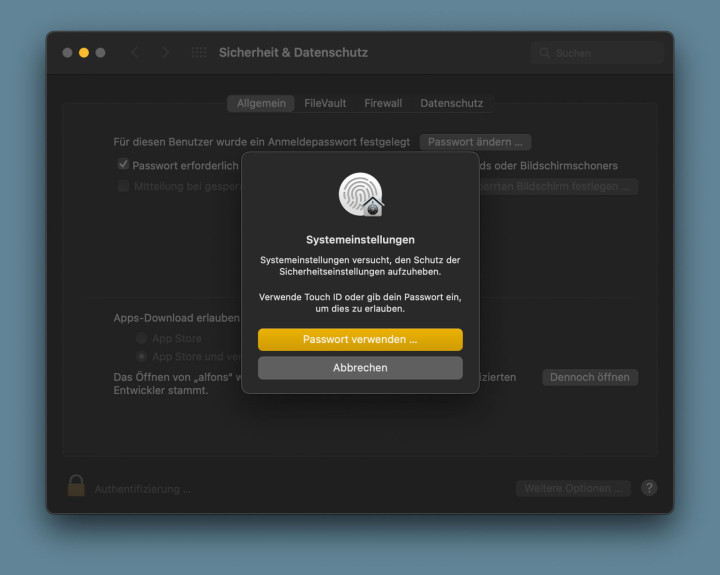Click the Dennoch öffnen button
This screenshot has height=575, width=720.
tap(590, 378)
